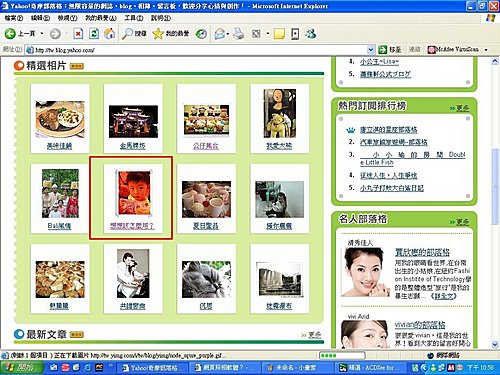500x375 pixels.
Task: Open the Windows Start button
Action: (x=21, y=367)
